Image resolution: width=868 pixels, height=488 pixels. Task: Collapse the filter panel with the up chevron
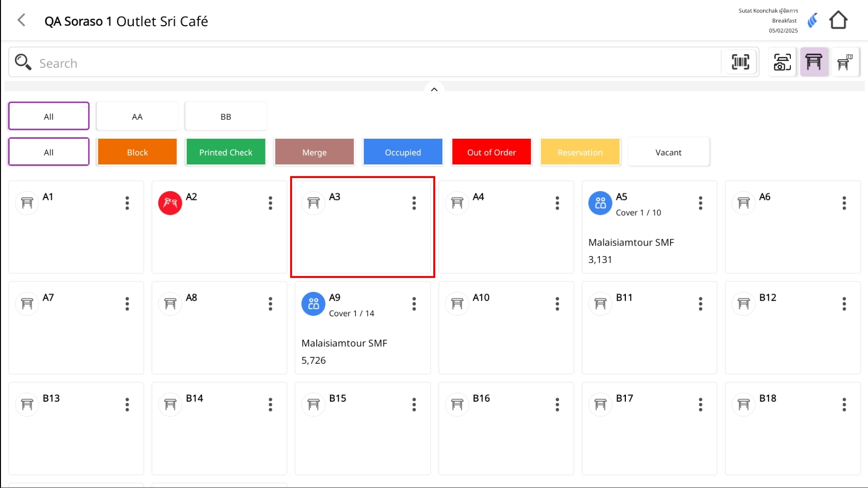(434, 89)
